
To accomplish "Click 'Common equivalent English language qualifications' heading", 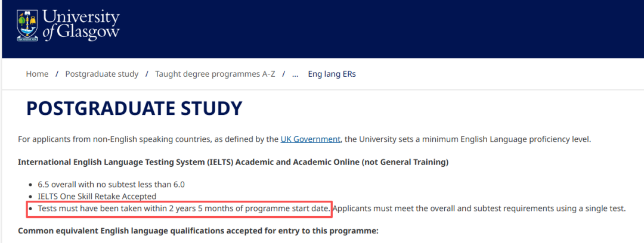I will pos(198,230).
